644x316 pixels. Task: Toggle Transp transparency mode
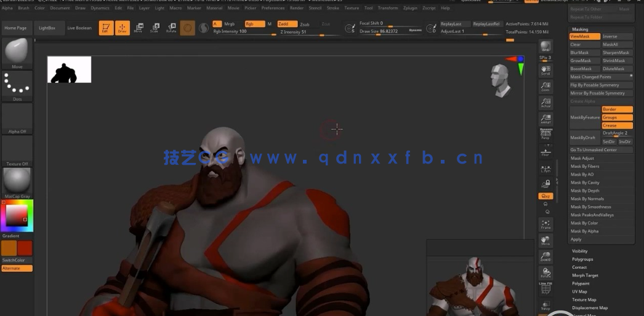click(545, 306)
